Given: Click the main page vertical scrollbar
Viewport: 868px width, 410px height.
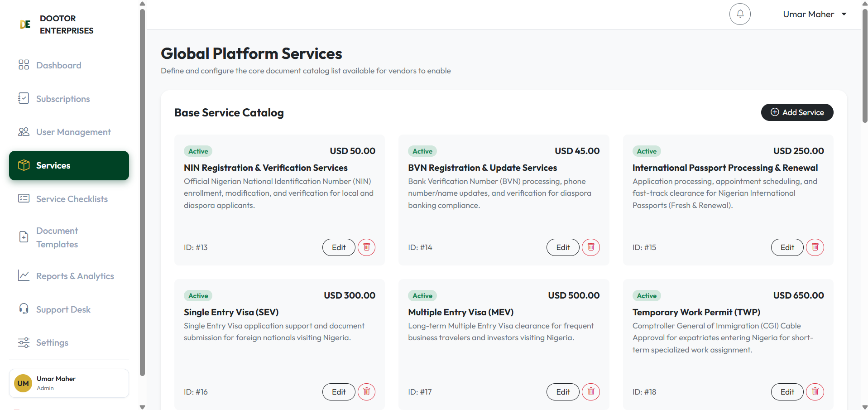Looking at the screenshot, I should [865, 66].
